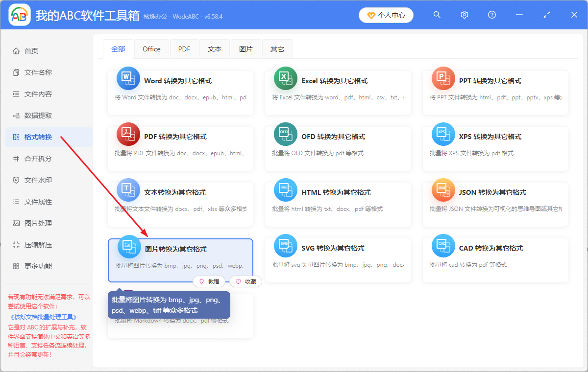Click the 教程 tutorial button
The height and width of the screenshot is (372, 588).
[209, 281]
